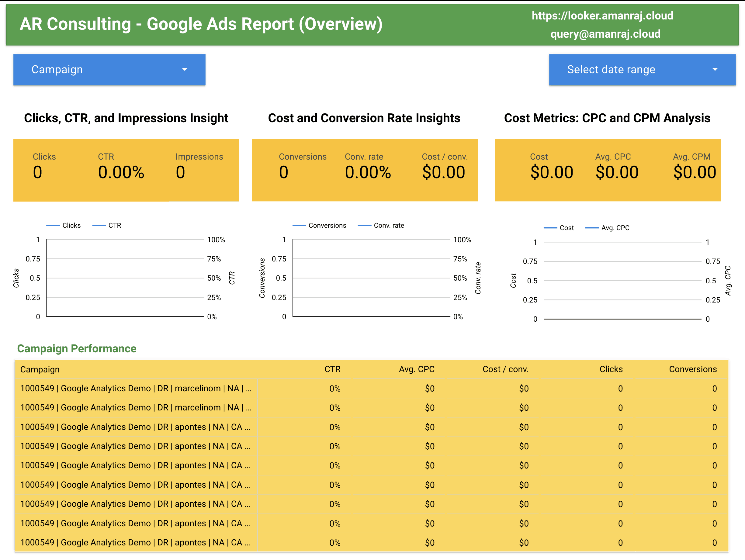Expand the Campaign dropdown chevron arrow
Viewport: 745px width, 560px height.
tap(185, 69)
